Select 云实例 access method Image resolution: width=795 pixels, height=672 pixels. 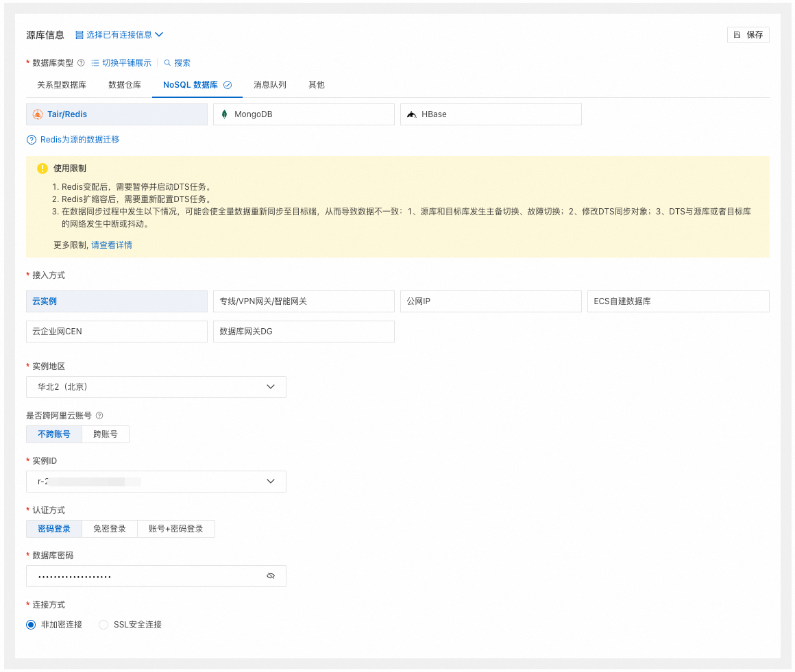117,301
